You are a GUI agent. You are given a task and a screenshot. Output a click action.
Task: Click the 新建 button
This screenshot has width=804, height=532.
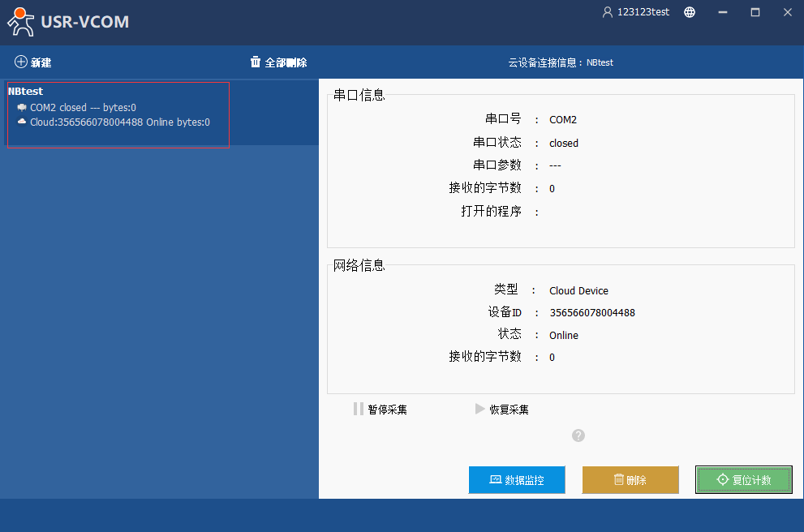click(x=32, y=62)
